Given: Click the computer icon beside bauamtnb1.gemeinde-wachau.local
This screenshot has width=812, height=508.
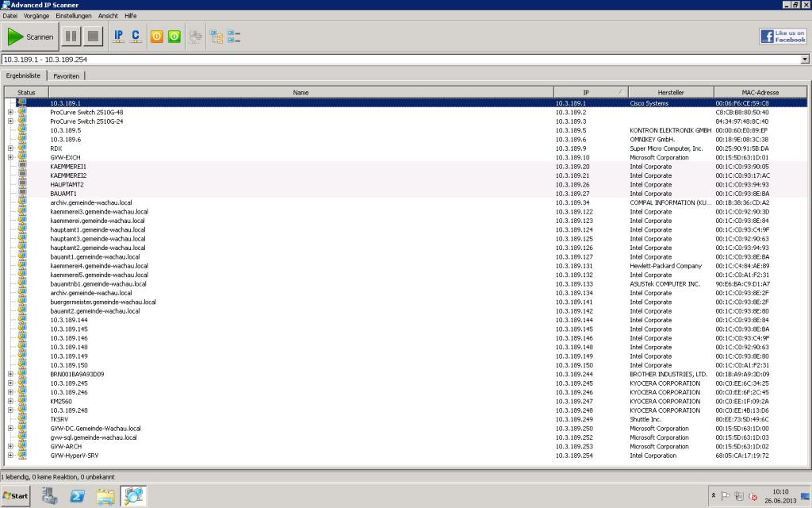Looking at the screenshot, I should (x=22, y=283).
